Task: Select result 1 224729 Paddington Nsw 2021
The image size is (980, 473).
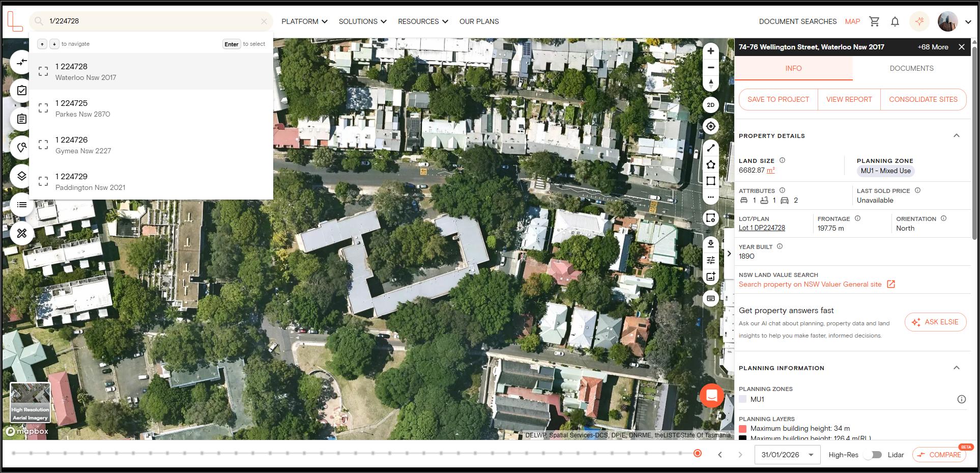Action: coord(151,181)
